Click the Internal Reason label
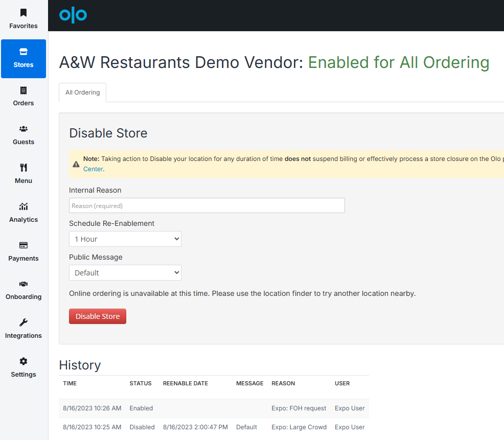 [x=95, y=190]
